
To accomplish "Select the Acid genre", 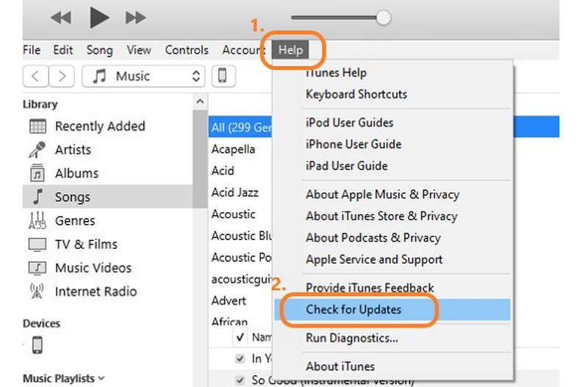I will (223, 171).
